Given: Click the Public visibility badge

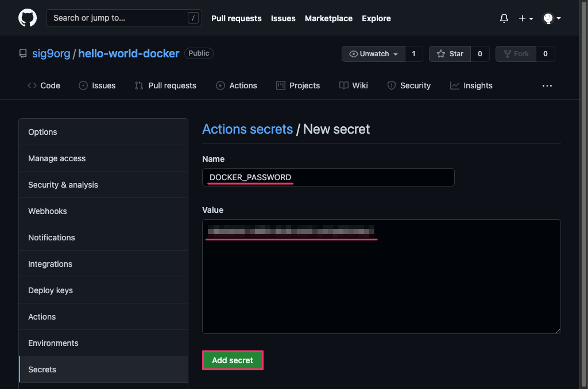Looking at the screenshot, I should [199, 53].
